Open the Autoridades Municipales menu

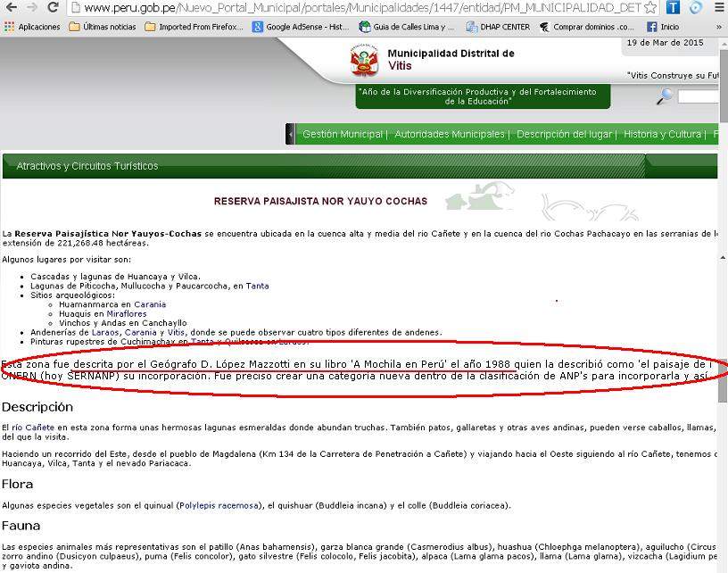pos(451,134)
